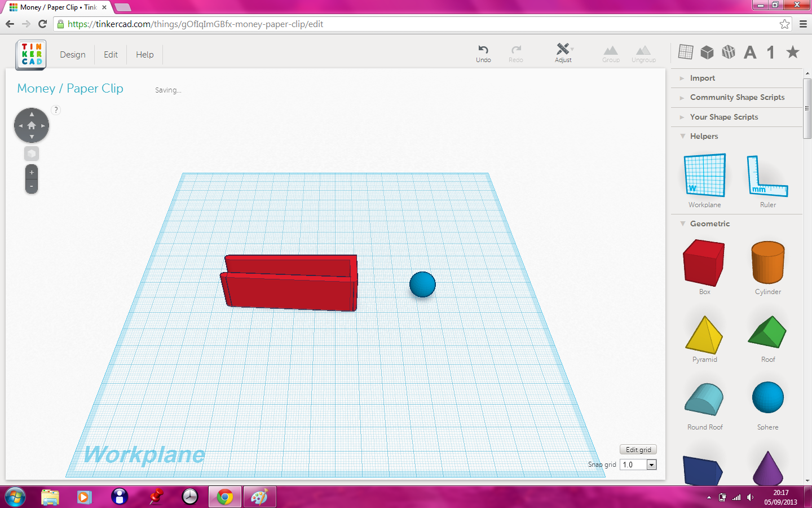Click the Ungroup shapes icon
Viewport: 812px width, 508px height.
(x=643, y=50)
